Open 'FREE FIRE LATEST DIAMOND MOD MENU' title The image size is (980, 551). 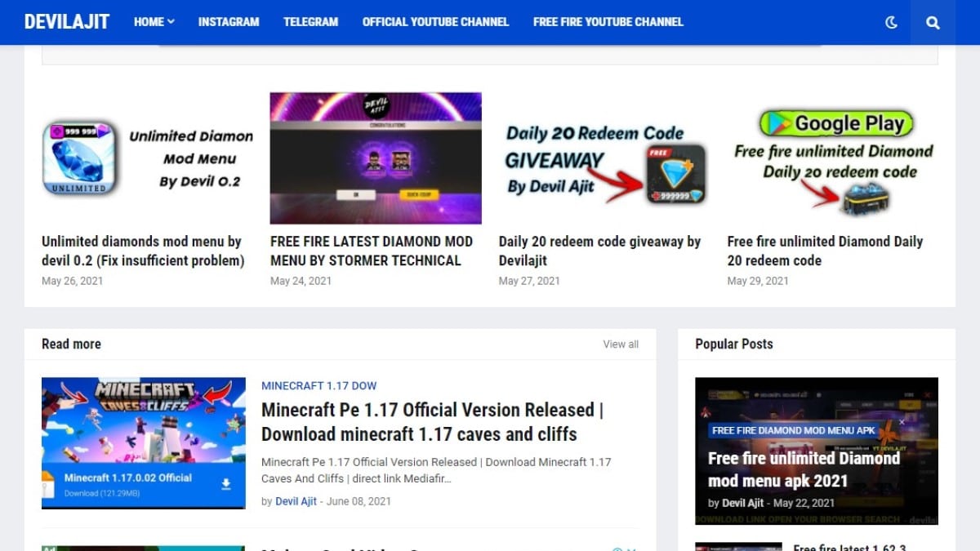372,251
